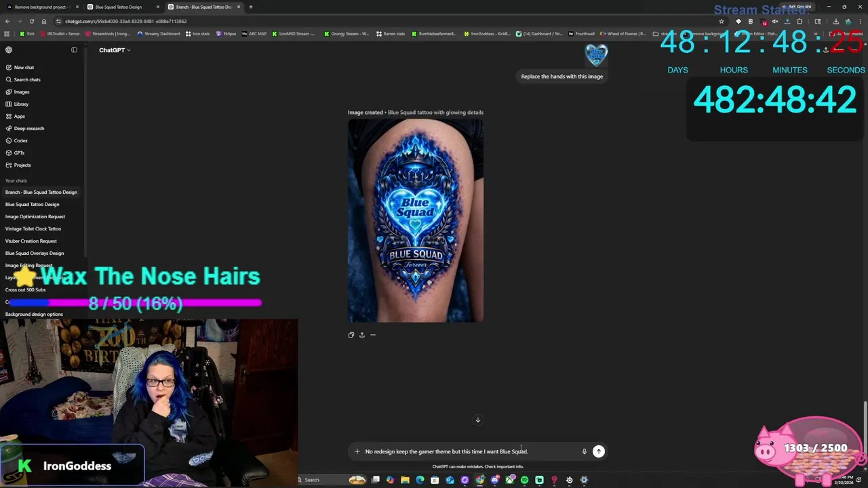Open GPTs from sidebar

click(15, 152)
